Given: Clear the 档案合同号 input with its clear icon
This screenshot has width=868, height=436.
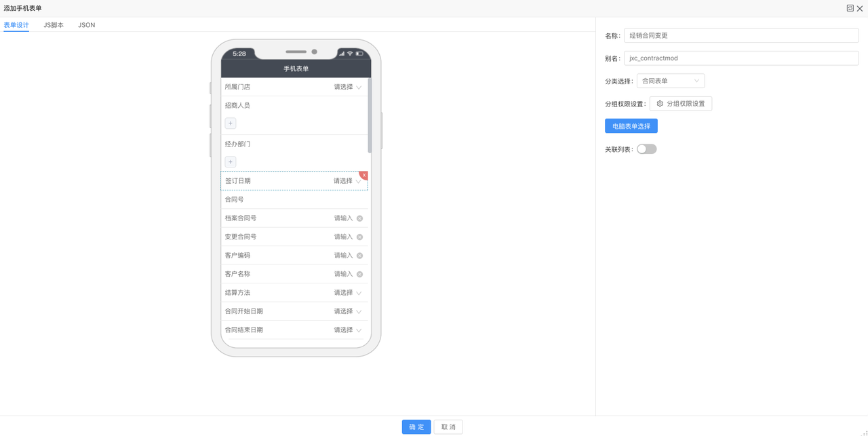Looking at the screenshot, I should click(359, 218).
